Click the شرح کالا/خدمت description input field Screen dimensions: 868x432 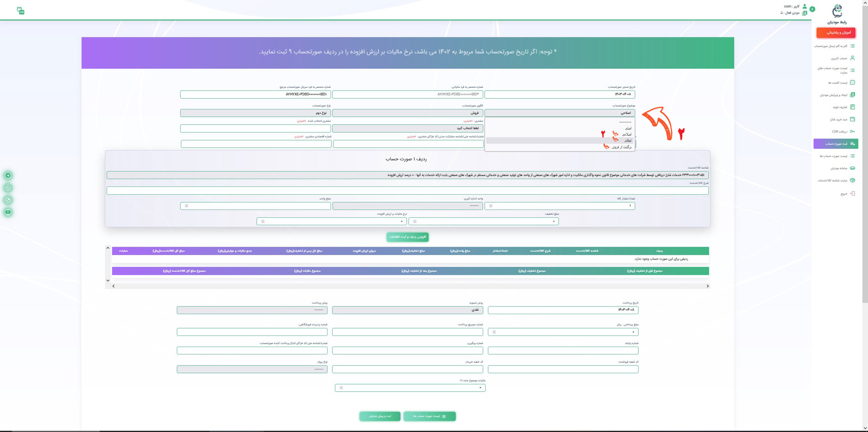tap(408, 191)
